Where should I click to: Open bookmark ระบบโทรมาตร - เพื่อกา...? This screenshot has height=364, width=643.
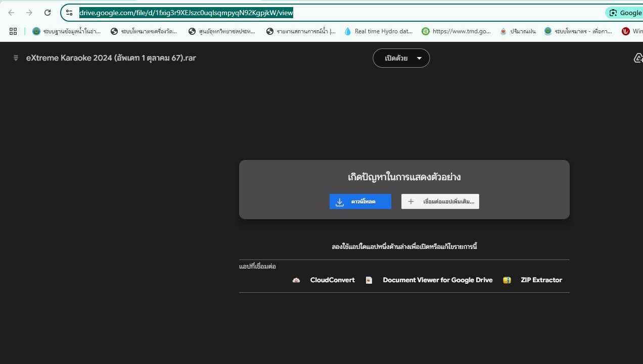[578, 31]
